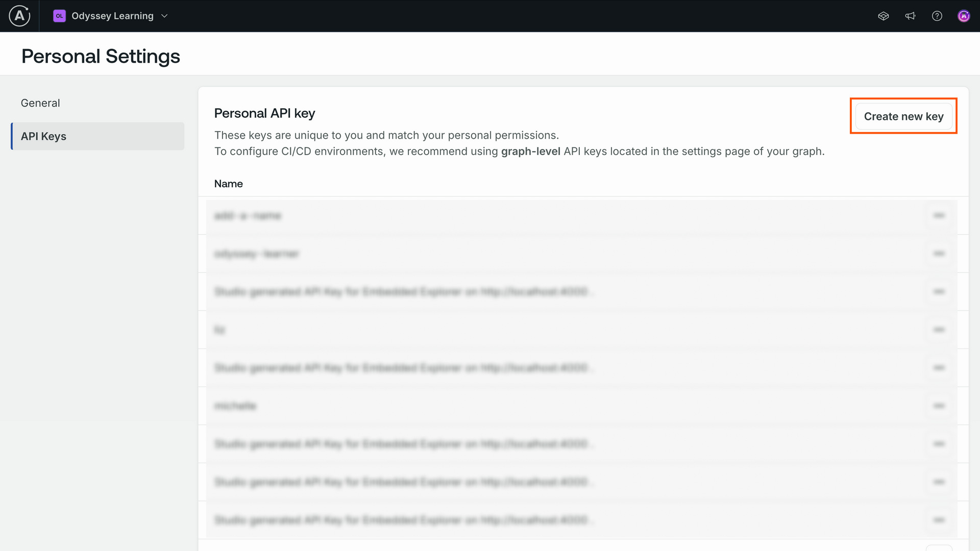Viewport: 980px width, 551px height.
Task: Switch to the General settings tab
Action: (x=40, y=103)
